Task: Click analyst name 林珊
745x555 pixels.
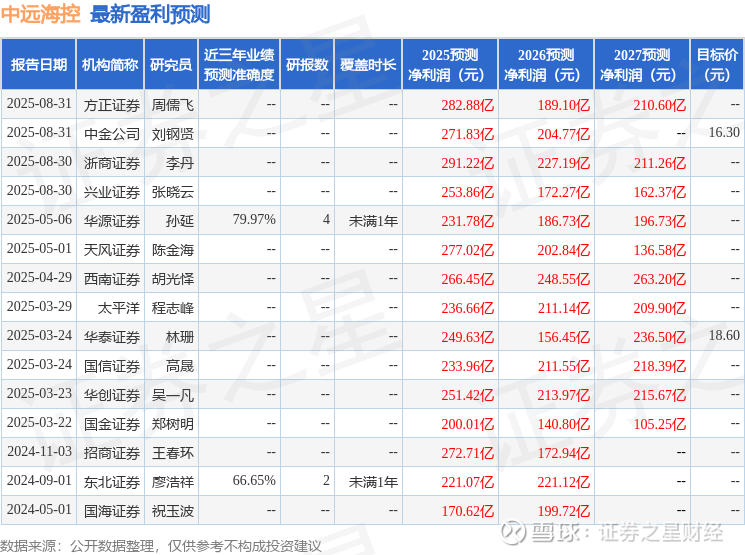Action: pyautogui.click(x=180, y=337)
